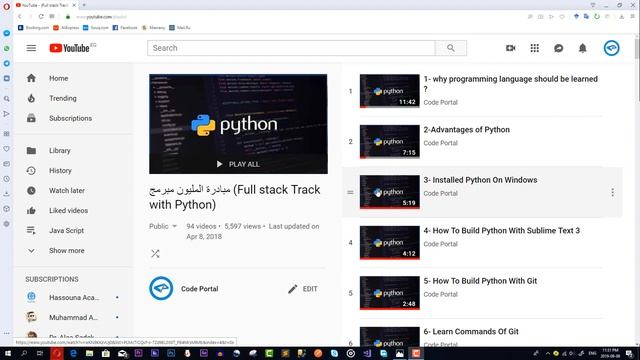Image resolution: width=640 pixels, height=360 pixels.
Task: Open a new browser tab with plus button
Action: click(x=84, y=5)
